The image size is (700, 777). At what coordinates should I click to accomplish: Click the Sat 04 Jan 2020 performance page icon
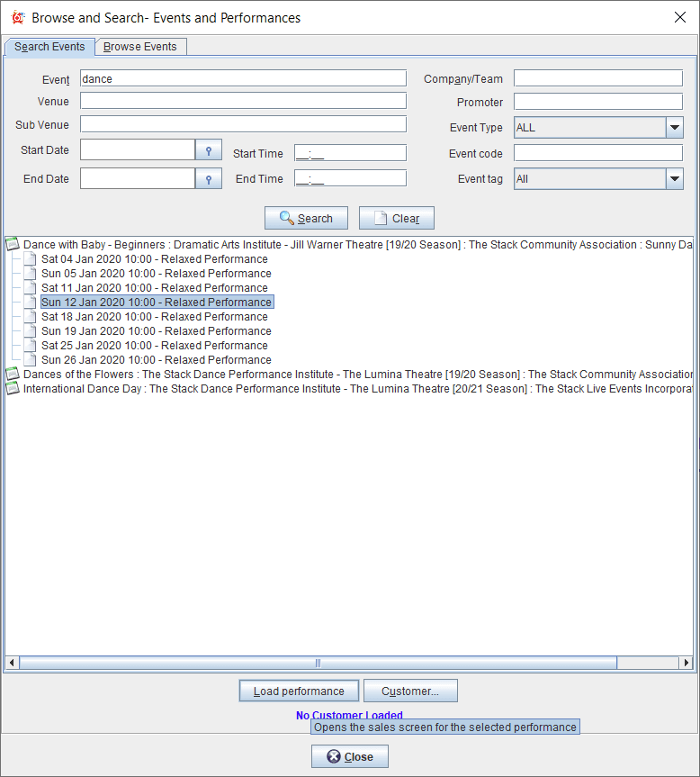[x=31, y=259]
